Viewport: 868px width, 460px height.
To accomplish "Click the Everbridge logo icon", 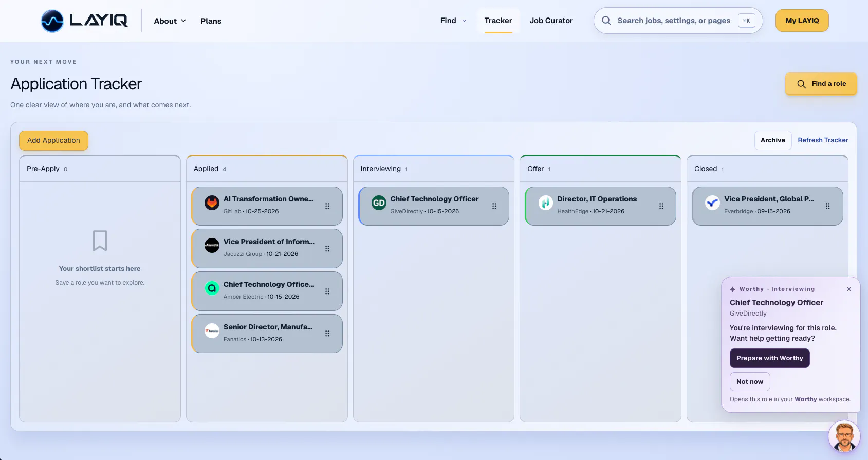I will [712, 203].
